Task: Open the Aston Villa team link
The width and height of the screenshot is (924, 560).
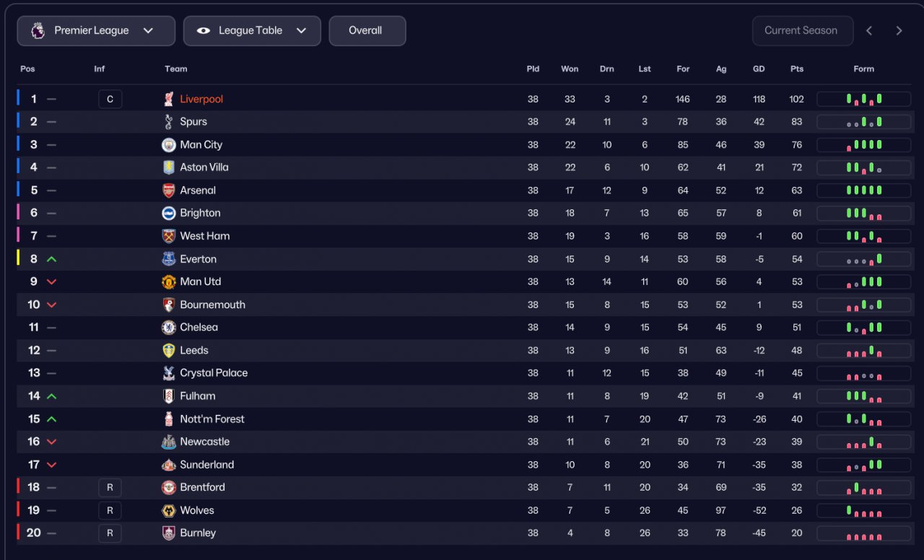Action: 204,167
